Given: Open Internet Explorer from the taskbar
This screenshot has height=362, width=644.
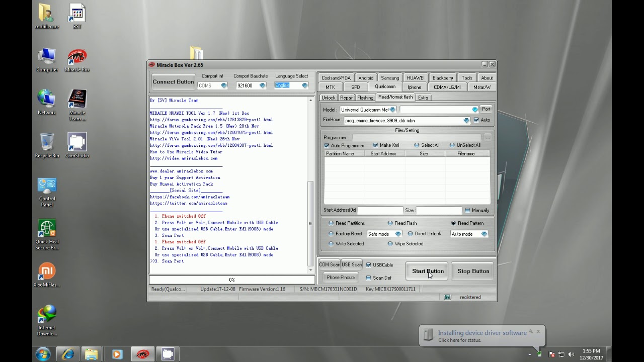Looking at the screenshot, I should [68, 354].
